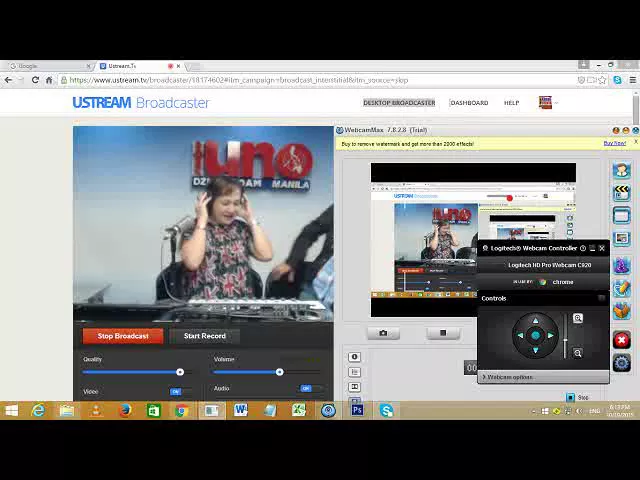Open the Help menu in Ustream
Screen dimensions: 640x480
(511, 103)
